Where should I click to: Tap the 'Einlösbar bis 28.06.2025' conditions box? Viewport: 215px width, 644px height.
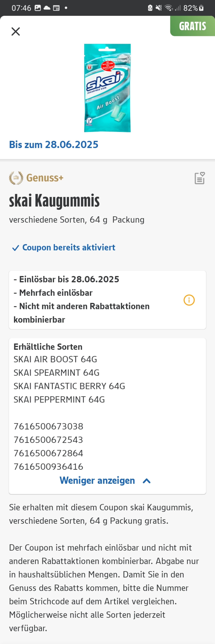click(107, 300)
